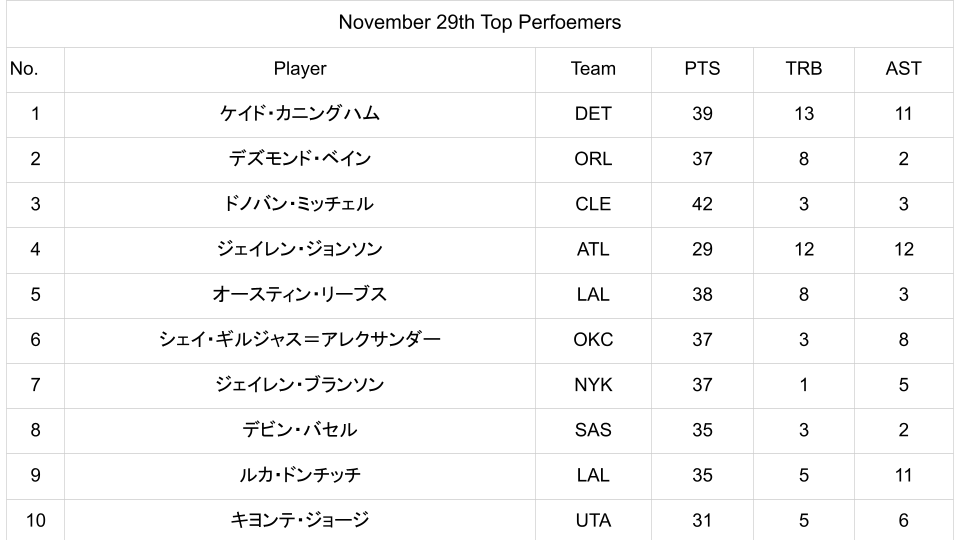Select the DET team cell
The width and height of the screenshot is (960, 540).
(x=593, y=114)
